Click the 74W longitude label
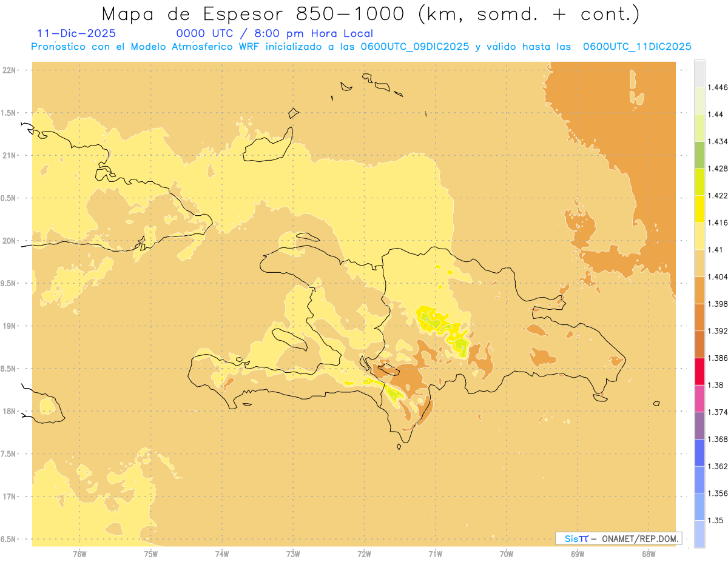This screenshot has height=562, width=728. pos(221,554)
